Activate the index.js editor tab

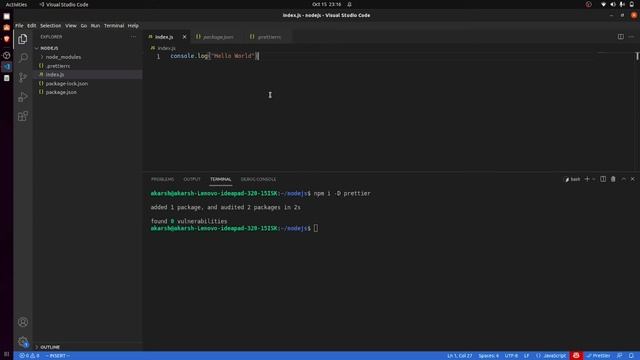click(x=164, y=37)
